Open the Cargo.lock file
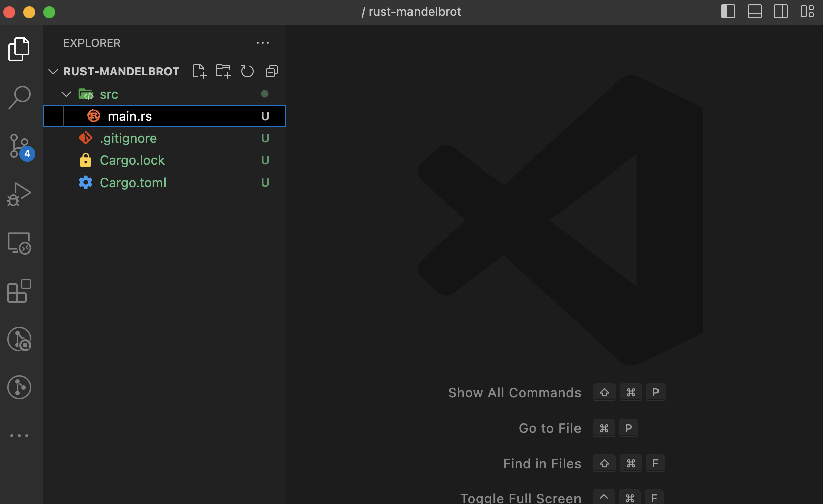This screenshot has width=823, height=504. pyautogui.click(x=164, y=160)
